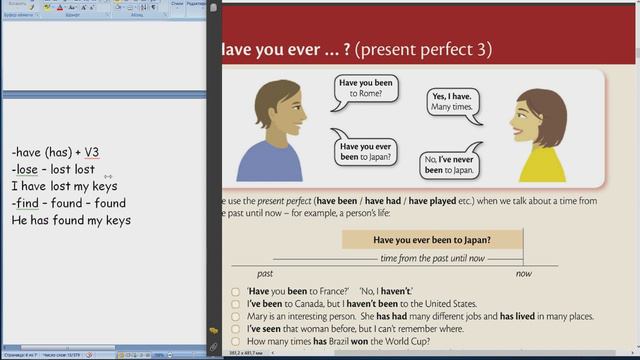This screenshot has height=360, width=640.
Task: Click the 'Have you been to Rome?' speech bubble
Action: tap(366, 88)
